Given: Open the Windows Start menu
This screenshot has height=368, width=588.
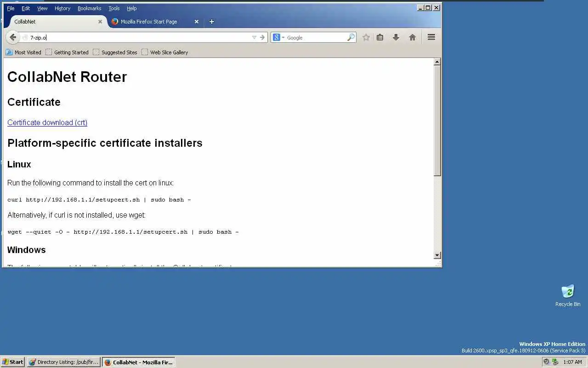Looking at the screenshot, I should coord(13,362).
